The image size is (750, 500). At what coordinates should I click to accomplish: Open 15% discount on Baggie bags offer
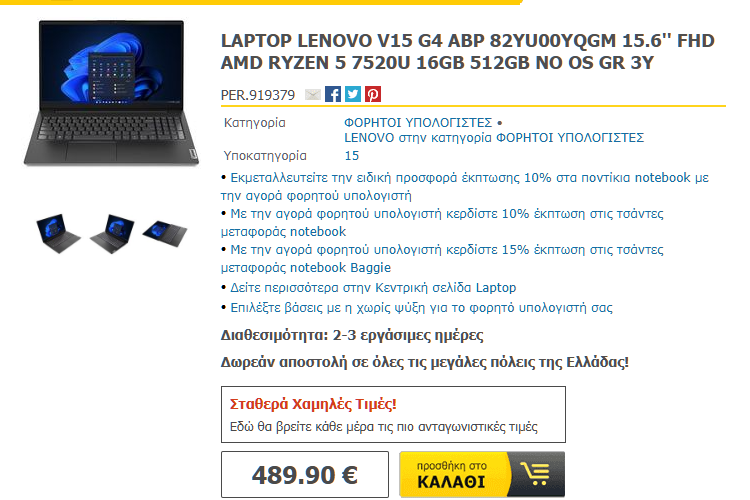[442, 258]
